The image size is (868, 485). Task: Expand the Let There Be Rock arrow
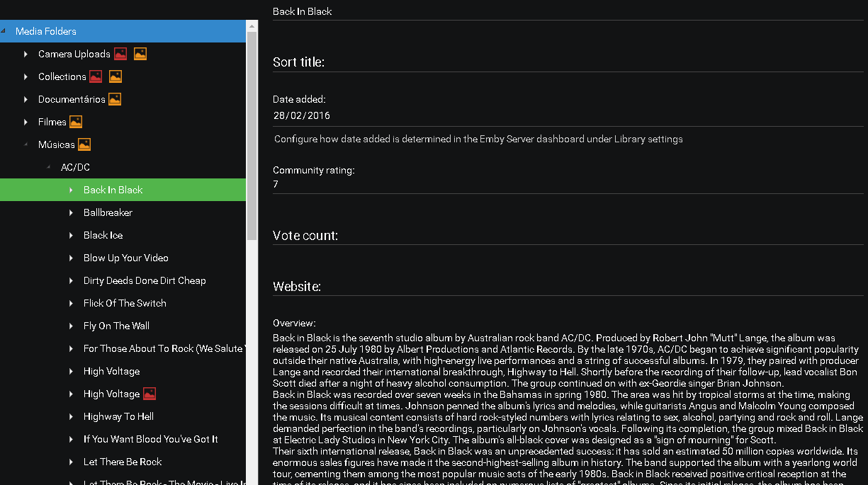71,462
